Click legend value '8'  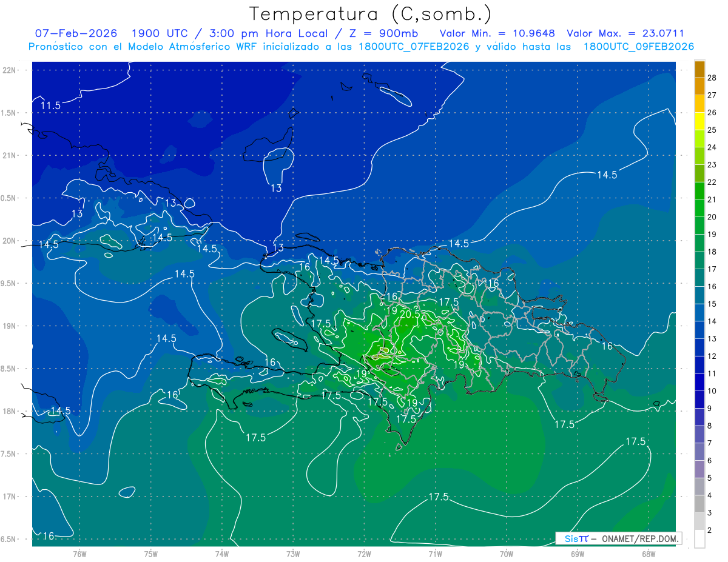710,426
